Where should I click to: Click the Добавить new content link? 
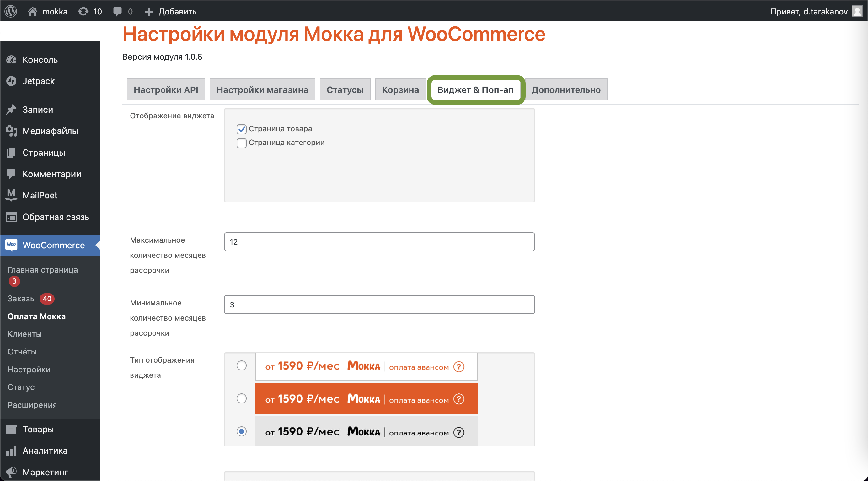(178, 12)
